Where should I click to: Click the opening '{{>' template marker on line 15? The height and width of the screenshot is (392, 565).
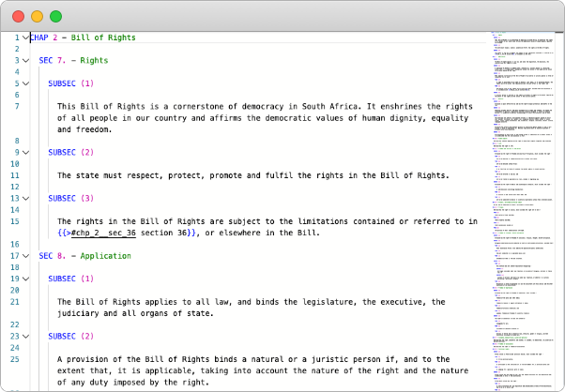click(x=64, y=233)
